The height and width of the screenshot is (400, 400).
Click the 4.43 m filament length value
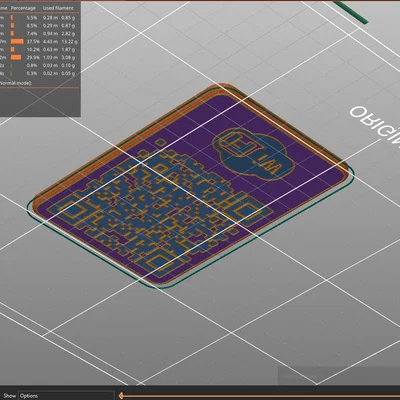coord(50,42)
